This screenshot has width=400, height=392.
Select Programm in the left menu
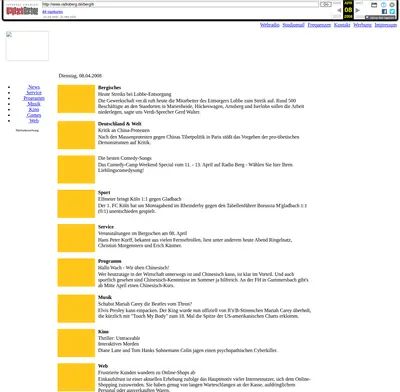tap(34, 98)
